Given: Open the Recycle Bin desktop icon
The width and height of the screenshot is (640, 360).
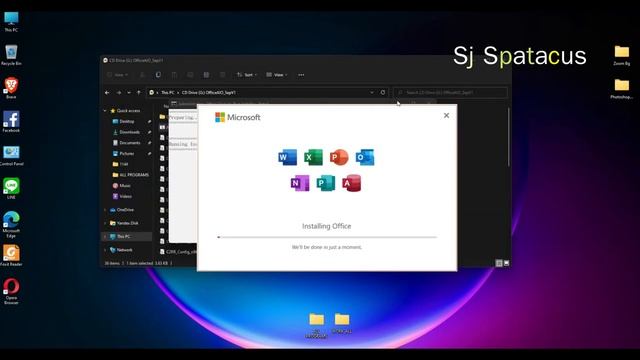Looking at the screenshot, I should [11, 55].
